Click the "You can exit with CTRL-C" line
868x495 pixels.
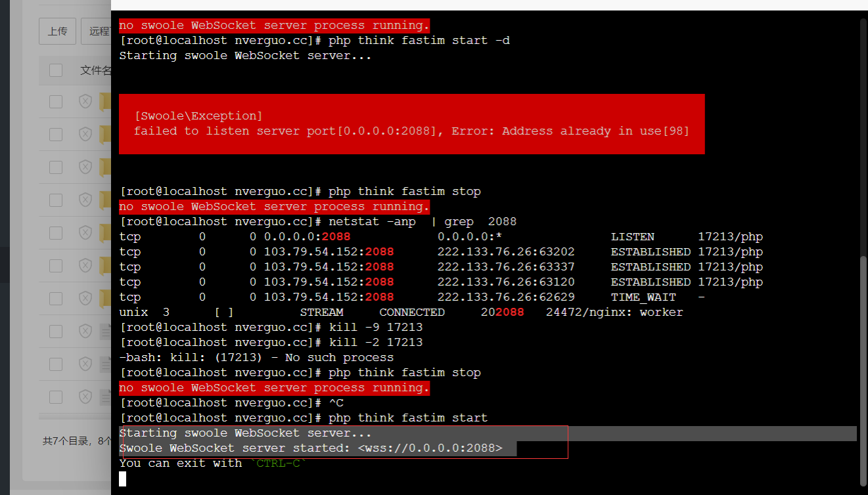point(213,463)
